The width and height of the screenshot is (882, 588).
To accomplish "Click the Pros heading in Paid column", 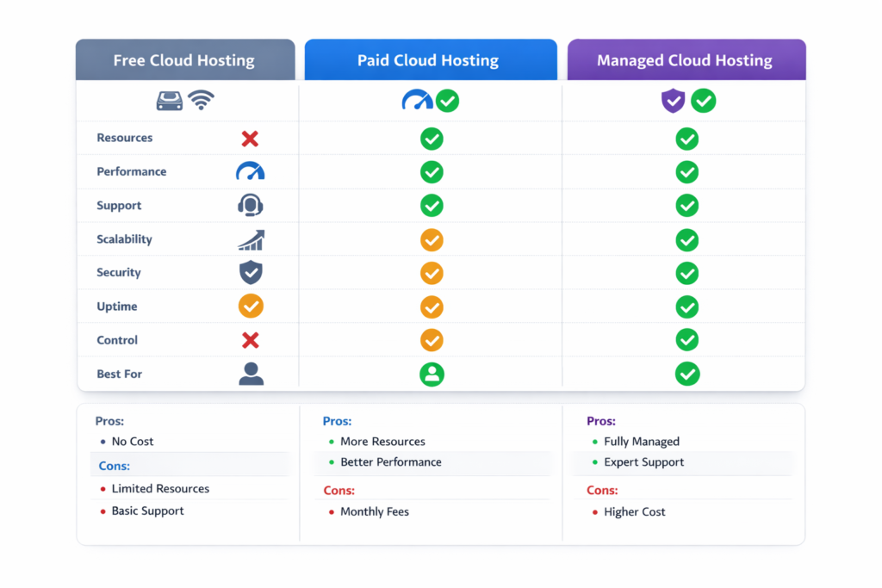I will point(337,421).
